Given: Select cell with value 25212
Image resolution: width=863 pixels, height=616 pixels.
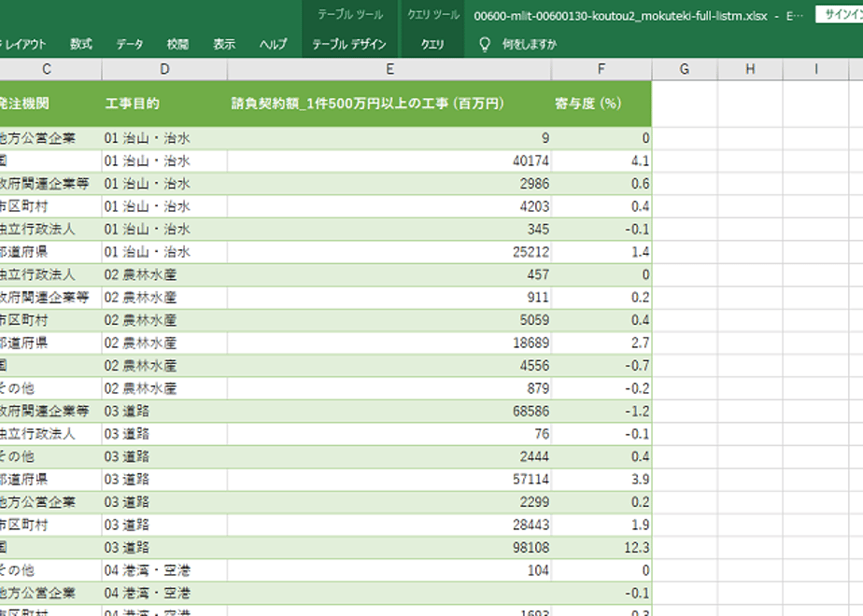Looking at the screenshot, I should click(x=389, y=252).
